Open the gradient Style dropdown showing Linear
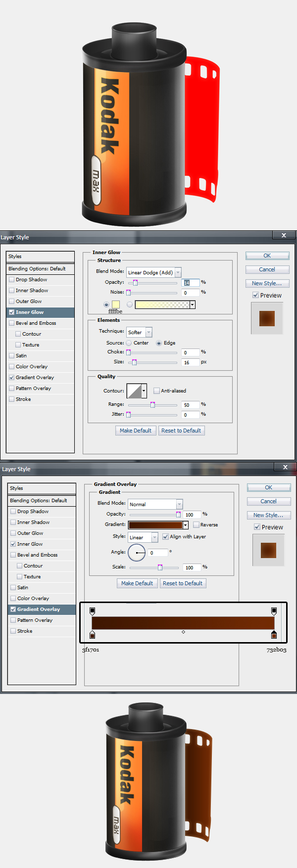 143,537
